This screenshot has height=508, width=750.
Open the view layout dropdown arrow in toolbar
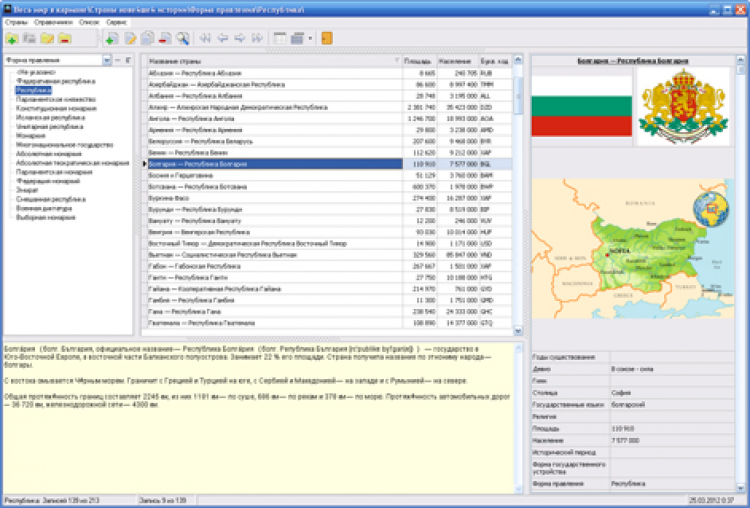(311, 39)
